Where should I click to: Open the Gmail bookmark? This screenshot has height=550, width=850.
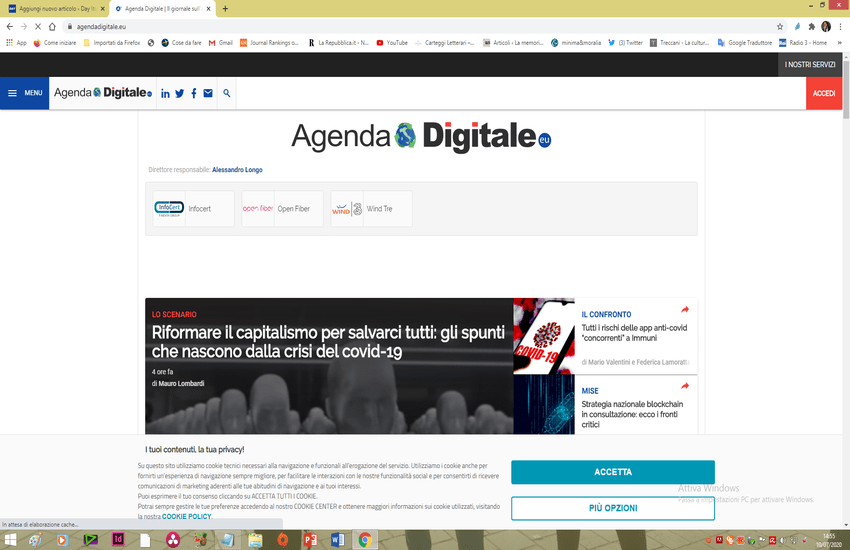[221, 43]
